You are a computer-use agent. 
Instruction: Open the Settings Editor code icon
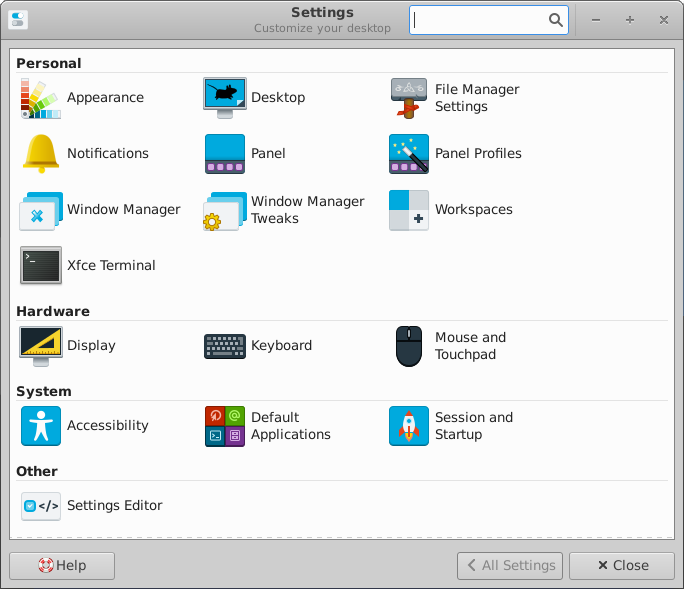tap(41, 506)
